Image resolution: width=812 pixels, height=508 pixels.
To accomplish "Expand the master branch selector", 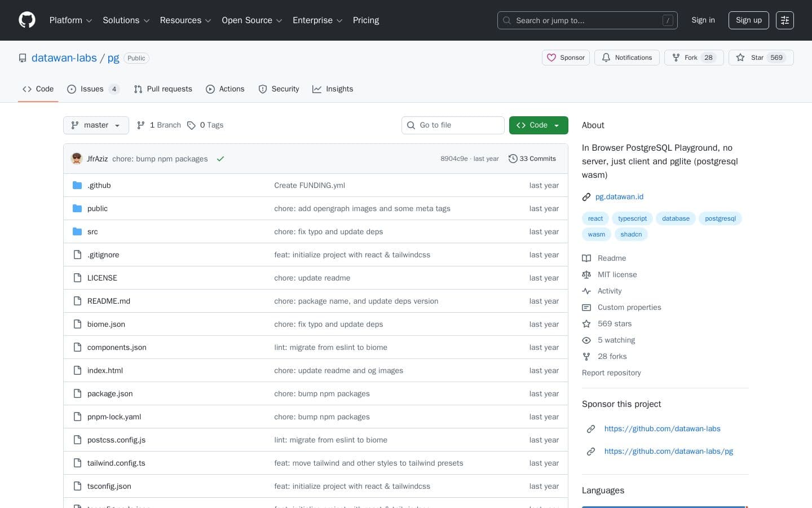I will [96, 125].
